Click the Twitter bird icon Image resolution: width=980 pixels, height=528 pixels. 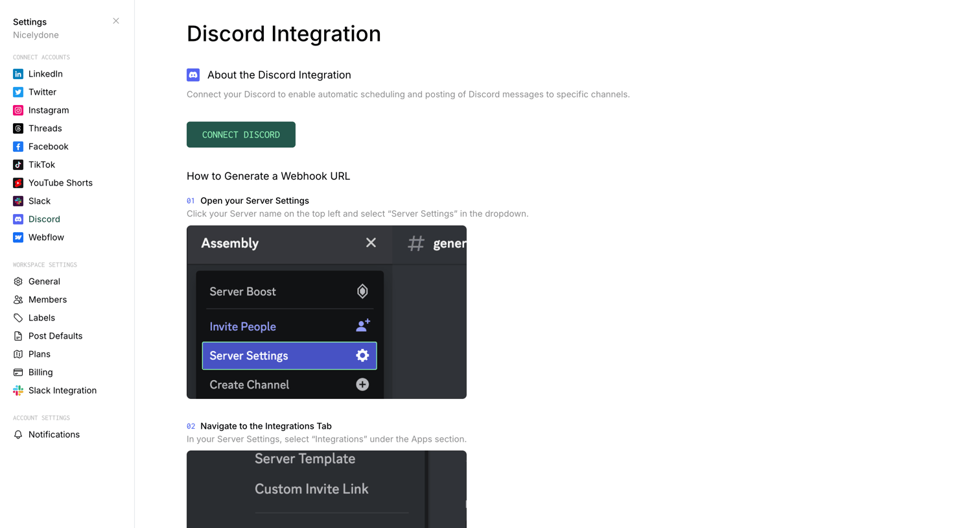pos(18,92)
